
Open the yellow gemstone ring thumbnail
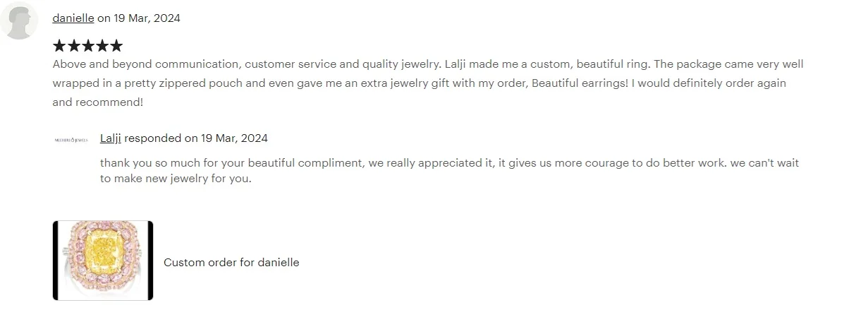coord(103,260)
